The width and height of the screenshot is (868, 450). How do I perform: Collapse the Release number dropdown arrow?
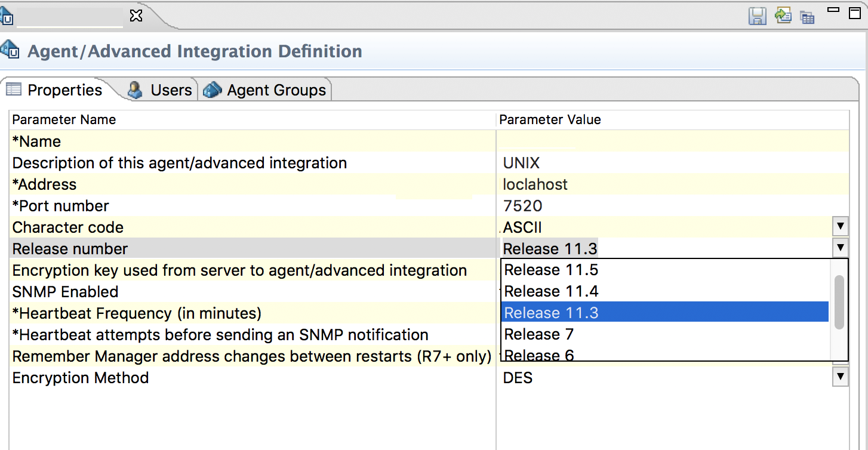coord(840,248)
